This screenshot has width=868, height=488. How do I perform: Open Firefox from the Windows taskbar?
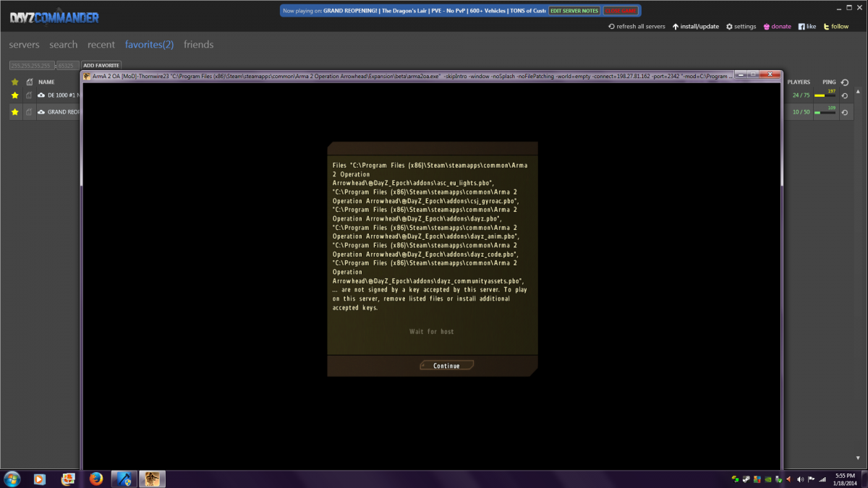[x=96, y=479]
